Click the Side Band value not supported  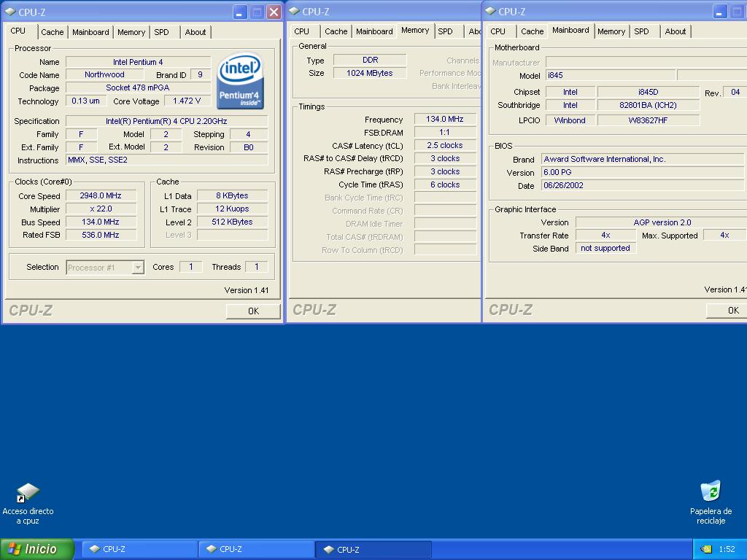pyautogui.click(x=606, y=248)
